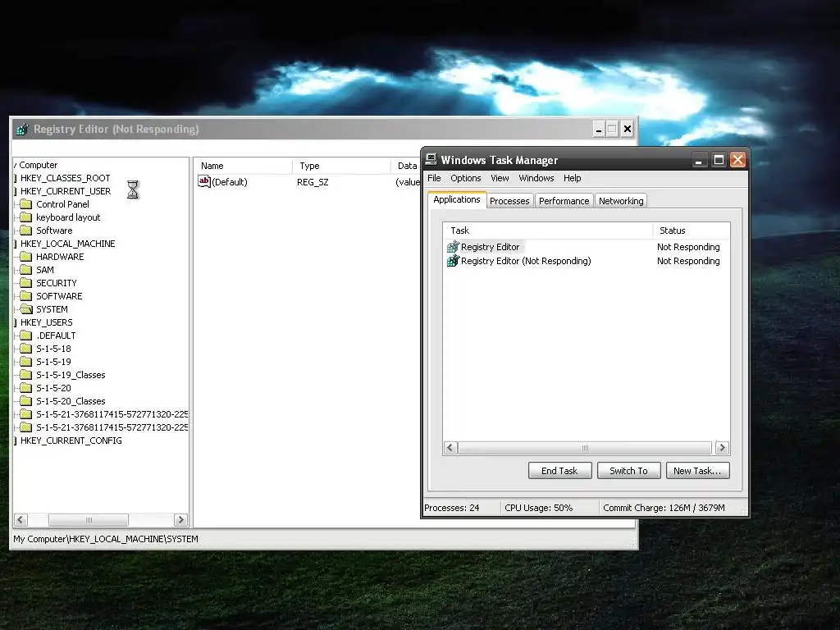Click the Registry Editor title bar icon
The height and width of the screenshot is (630, 840).
(22, 129)
